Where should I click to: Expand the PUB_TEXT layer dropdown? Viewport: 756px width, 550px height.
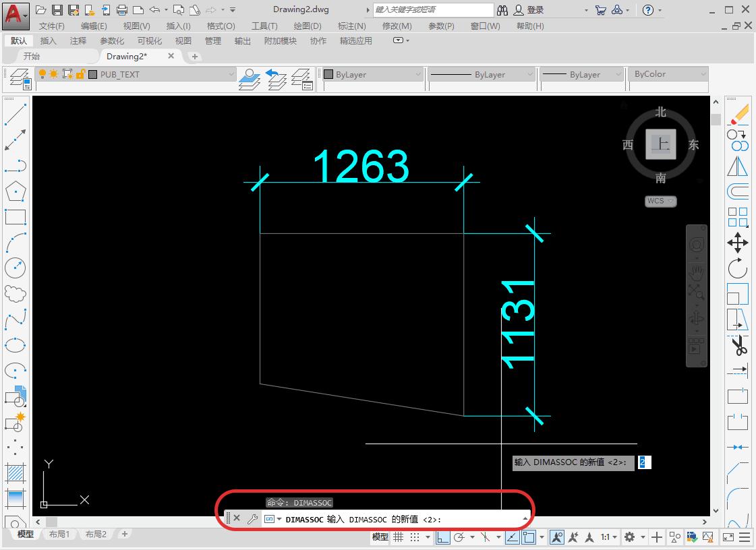tap(231, 75)
